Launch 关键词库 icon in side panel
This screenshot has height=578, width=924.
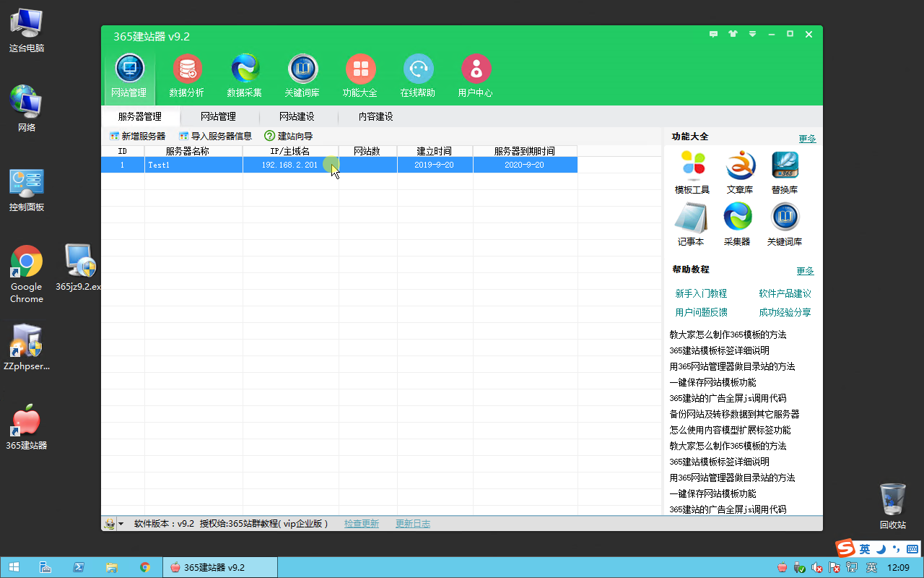point(785,225)
